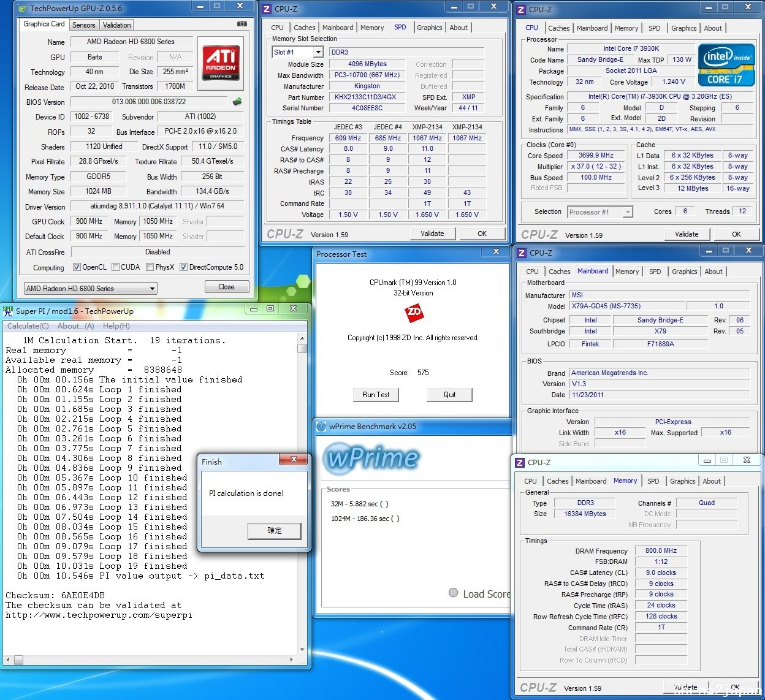Open the Help(H) menu in Super PI

116,326
